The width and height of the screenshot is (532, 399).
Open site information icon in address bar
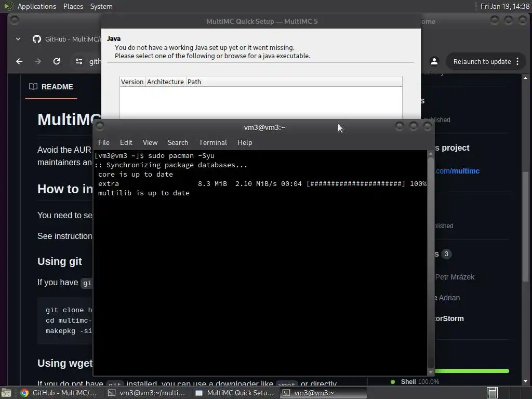[79, 61]
